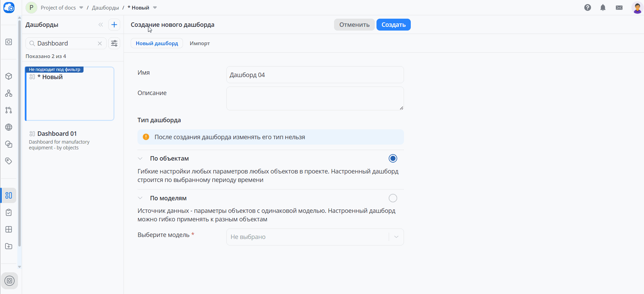Screen dimensions: 644x294
Task: Click the Отменить button
Action: coord(354,25)
